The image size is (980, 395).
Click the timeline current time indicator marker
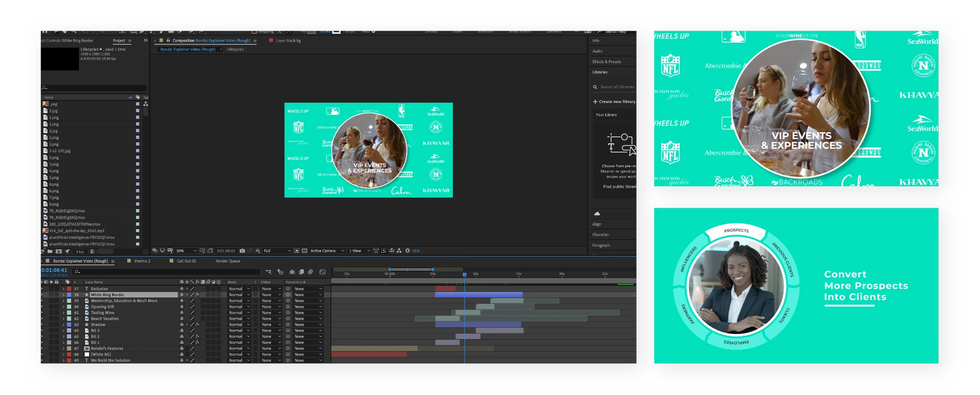coord(465,275)
